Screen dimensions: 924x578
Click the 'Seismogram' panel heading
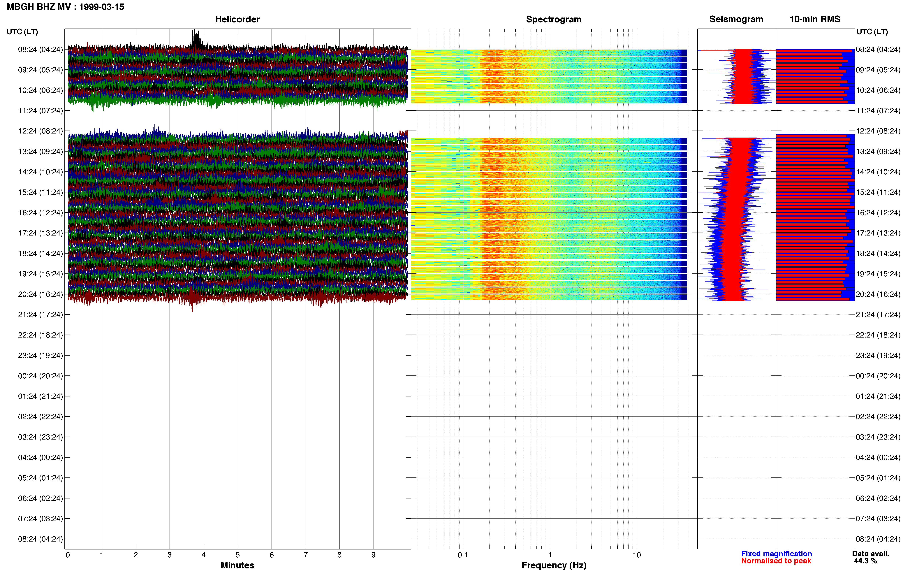pos(736,19)
